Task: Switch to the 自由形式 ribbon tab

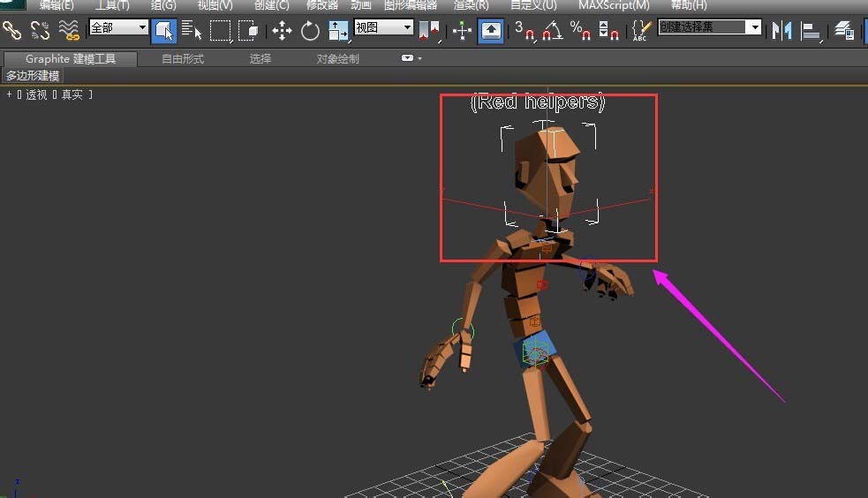Action: pyautogui.click(x=183, y=58)
